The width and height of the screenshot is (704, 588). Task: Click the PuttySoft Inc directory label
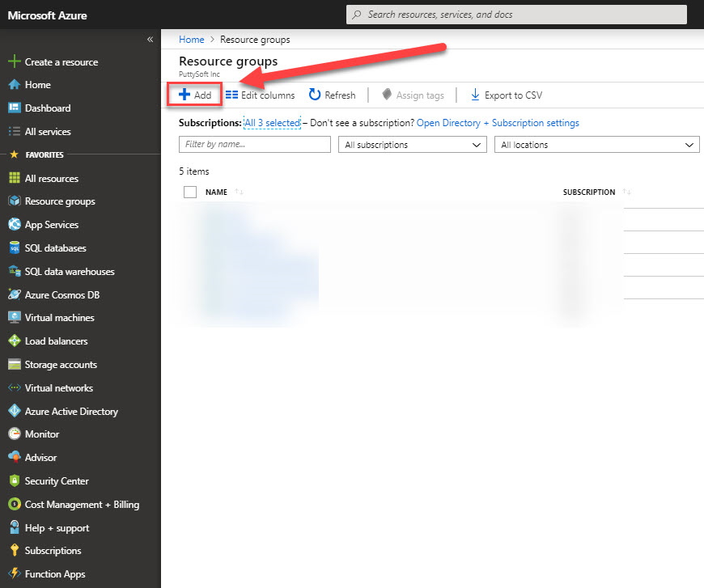(199, 74)
